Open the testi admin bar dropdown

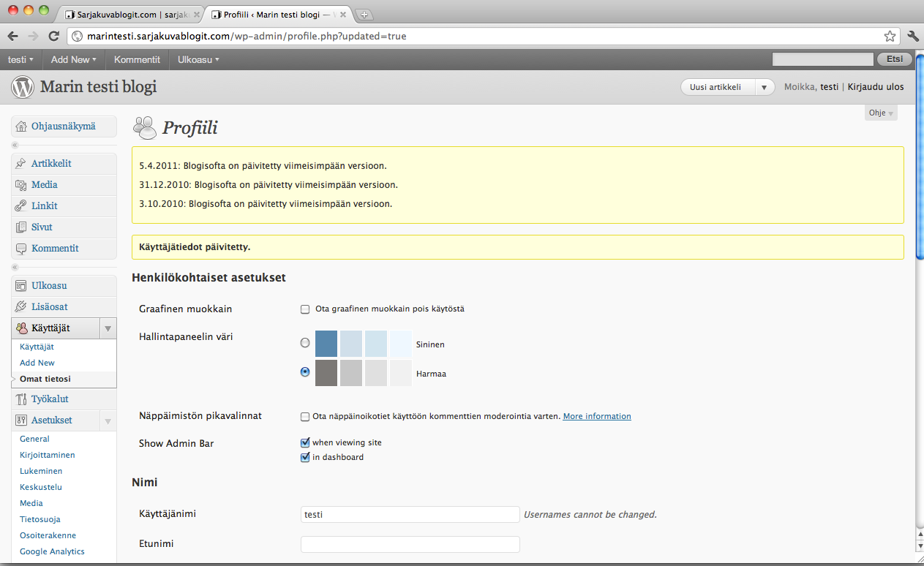point(21,59)
